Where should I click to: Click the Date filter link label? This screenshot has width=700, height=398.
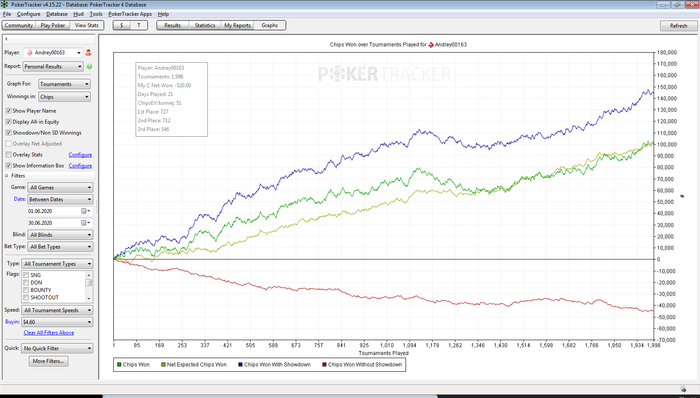20,199
